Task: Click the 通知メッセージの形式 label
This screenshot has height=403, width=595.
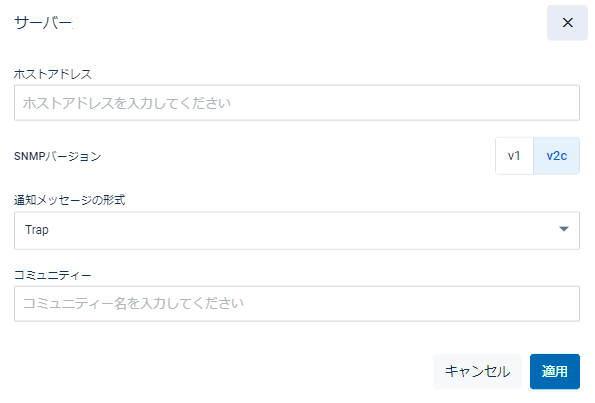Action: click(x=69, y=200)
